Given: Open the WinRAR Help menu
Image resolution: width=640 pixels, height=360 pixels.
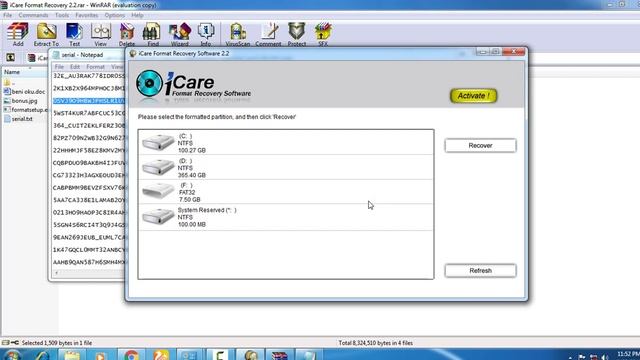Looking at the screenshot, I should (137, 15).
